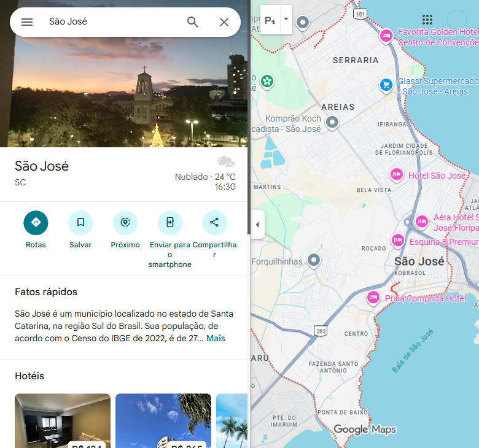Click the account avatar circle

click(x=457, y=20)
